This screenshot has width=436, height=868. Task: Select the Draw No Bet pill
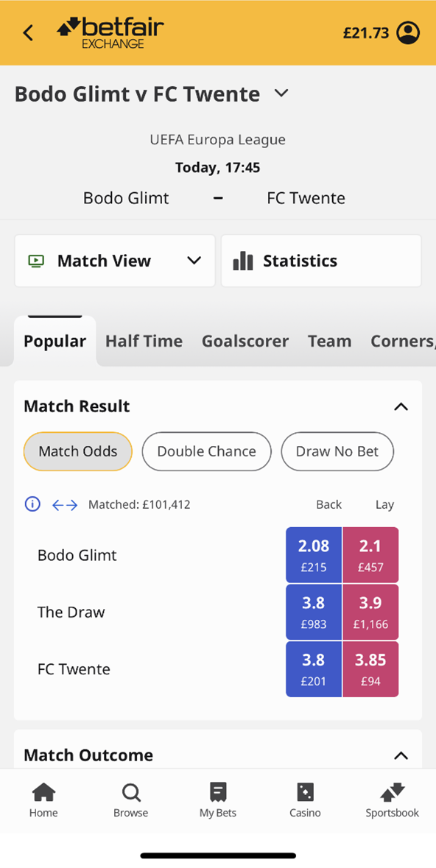tap(337, 451)
